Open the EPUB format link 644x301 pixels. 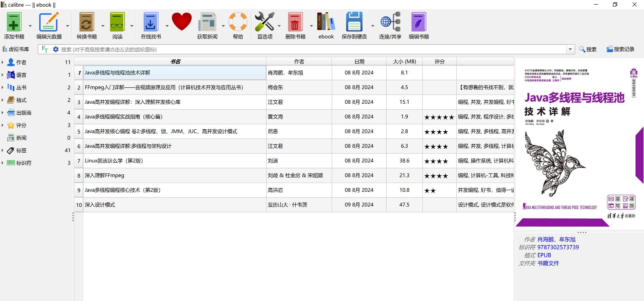pos(544,255)
